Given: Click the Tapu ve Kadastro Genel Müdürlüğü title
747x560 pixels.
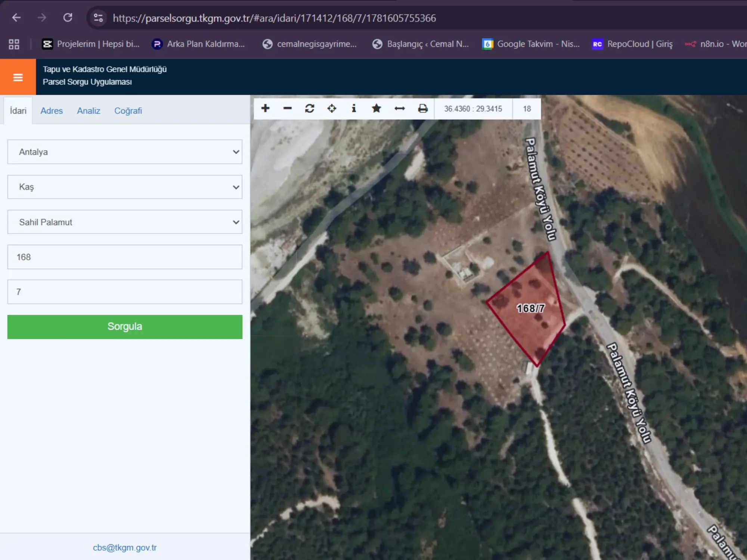Looking at the screenshot, I should [x=105, y=69].
